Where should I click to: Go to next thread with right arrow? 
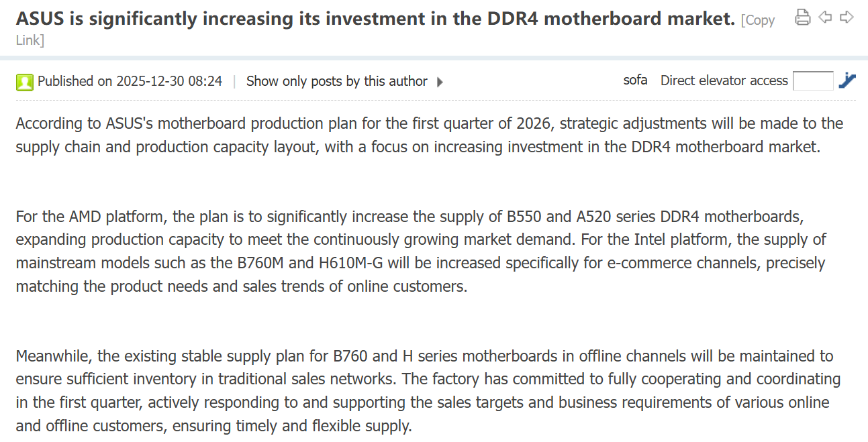click(847, 17)
